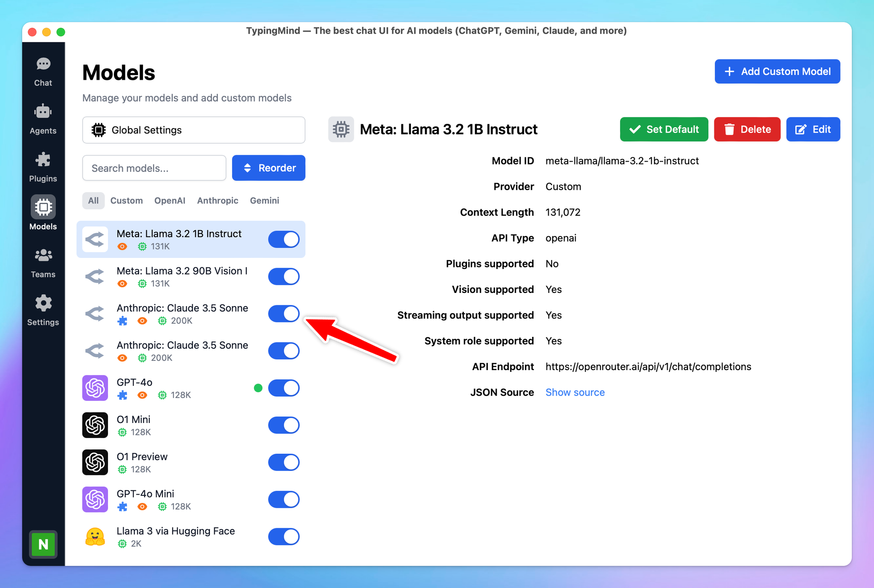
Task: Click the vision eye icon under Llama 3.2 90B
Action: 122,284
